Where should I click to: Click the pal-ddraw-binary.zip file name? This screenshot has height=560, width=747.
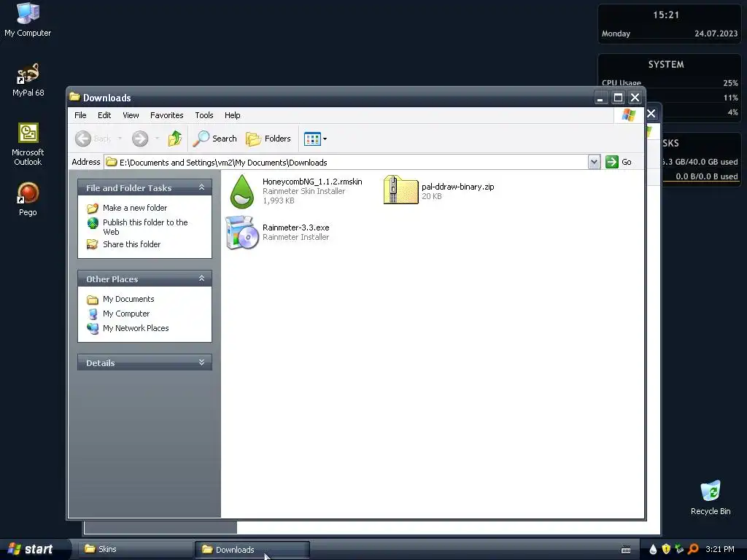[x=458, y=187]
